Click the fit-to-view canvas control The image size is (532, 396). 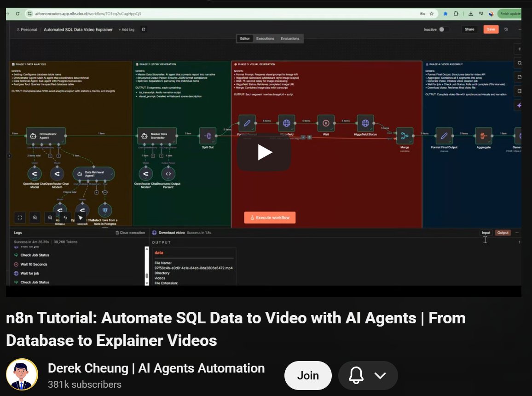point(20,218)
